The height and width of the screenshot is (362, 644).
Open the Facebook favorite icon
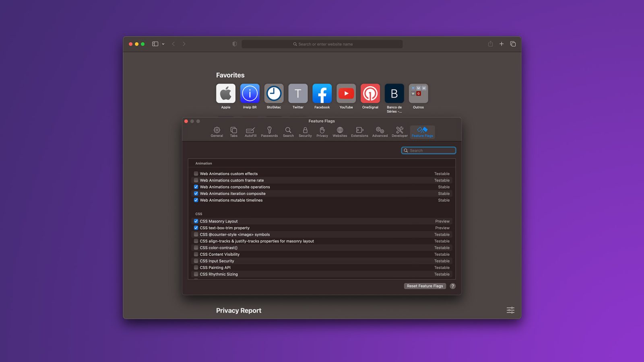[322, 93]
